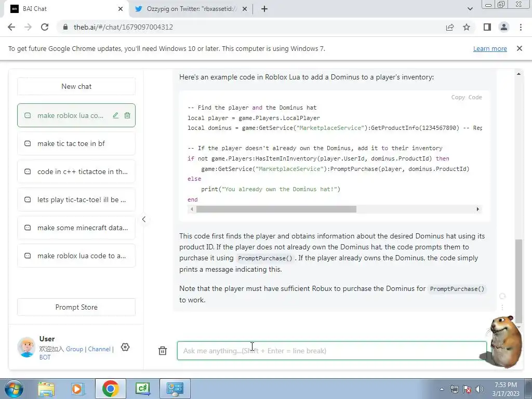The image size is (532, 399).
Task: Close the BAI Chat tab
Action: (x=121, y=9)
